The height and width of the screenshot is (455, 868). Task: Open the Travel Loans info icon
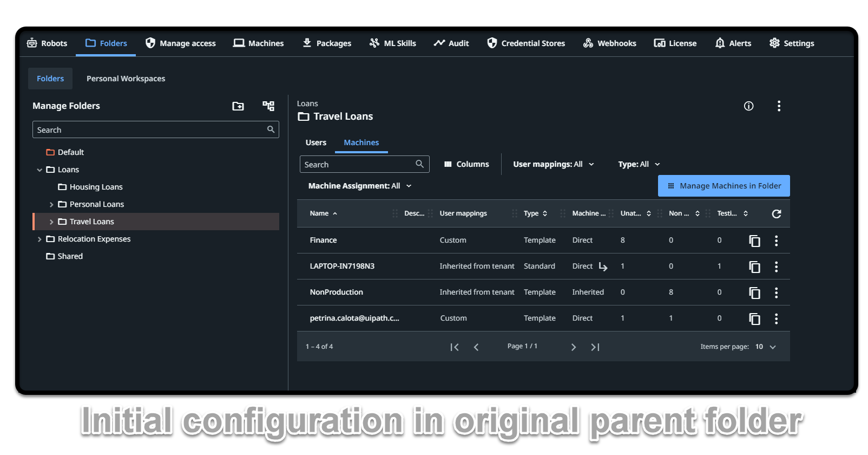(x=748, y=106)
